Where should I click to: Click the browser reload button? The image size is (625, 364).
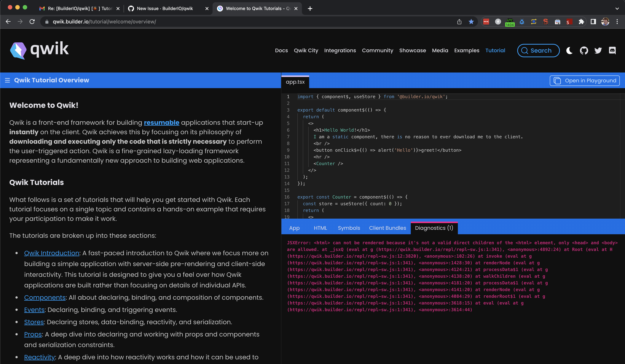[x=32, y=22]
